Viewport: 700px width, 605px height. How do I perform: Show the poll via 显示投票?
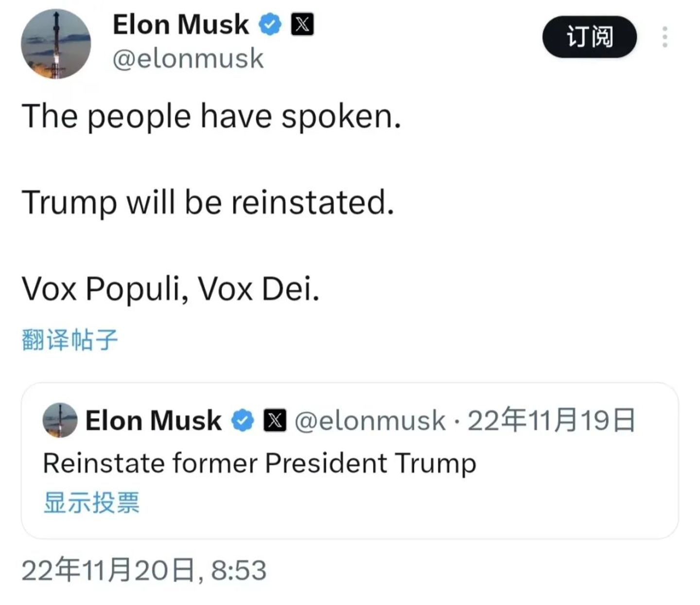coord(91,502)
